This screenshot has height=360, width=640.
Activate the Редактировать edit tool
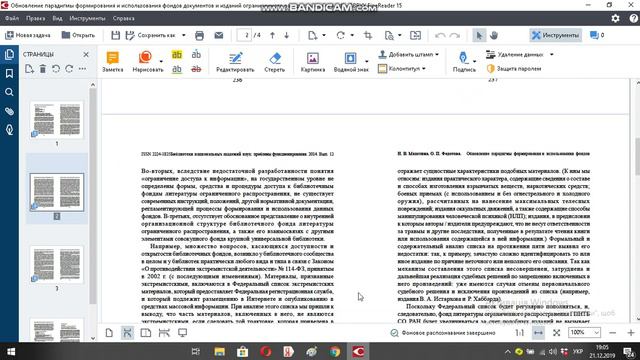235,62
